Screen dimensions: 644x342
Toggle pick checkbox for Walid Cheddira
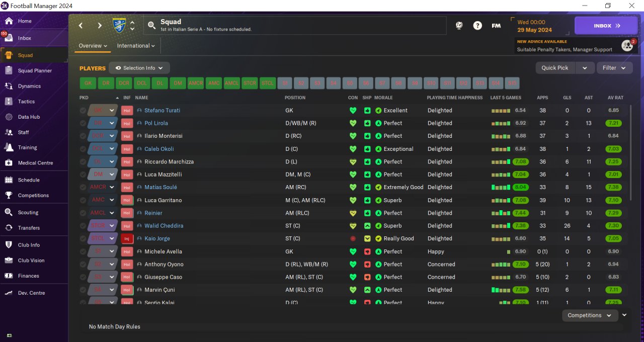click(83, 226)
